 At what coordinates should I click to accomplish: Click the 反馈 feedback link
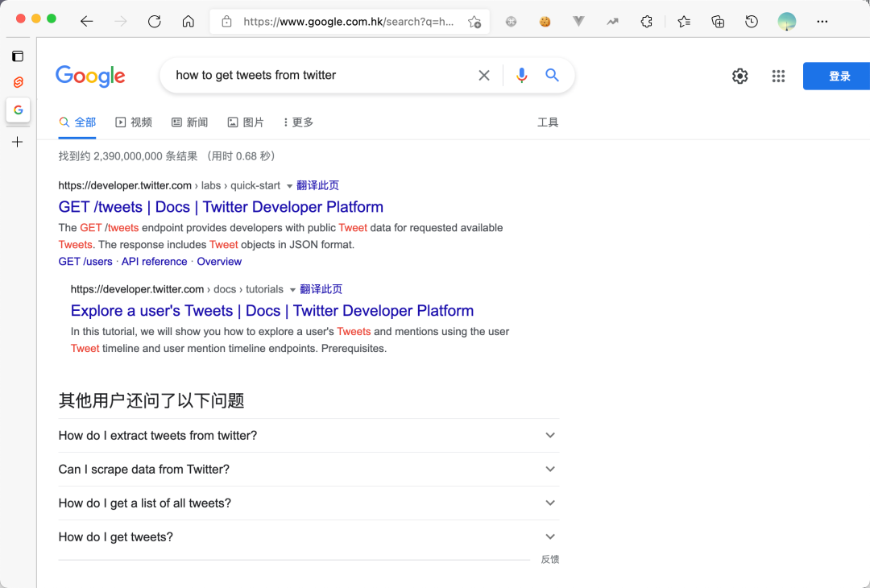pyautogui.click(x=550, y=560)
